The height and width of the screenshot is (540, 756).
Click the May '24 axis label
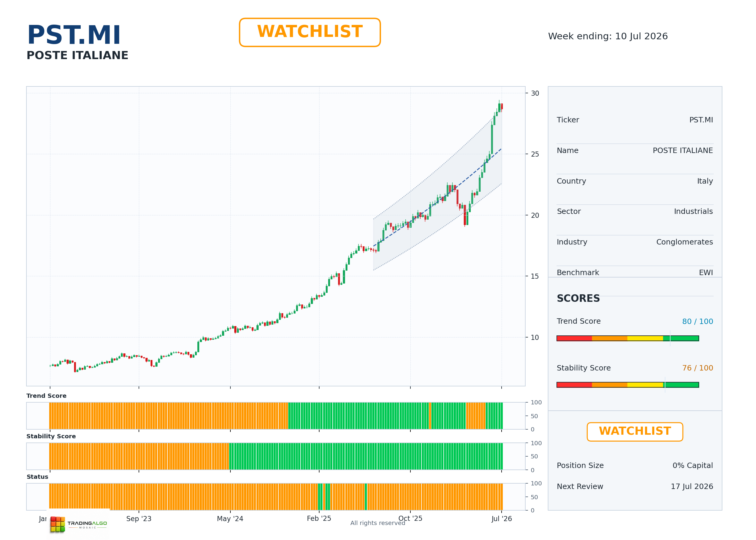click(x=230, y=519)
